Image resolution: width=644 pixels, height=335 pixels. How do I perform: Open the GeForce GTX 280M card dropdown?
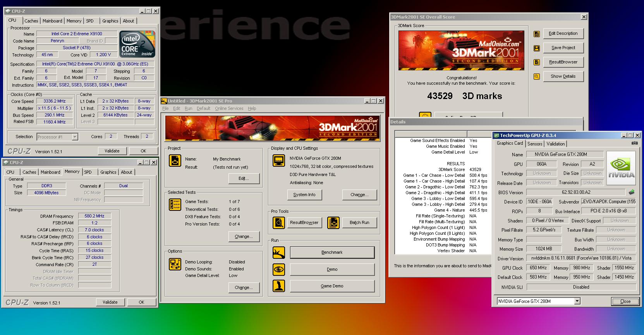[577, 301]
